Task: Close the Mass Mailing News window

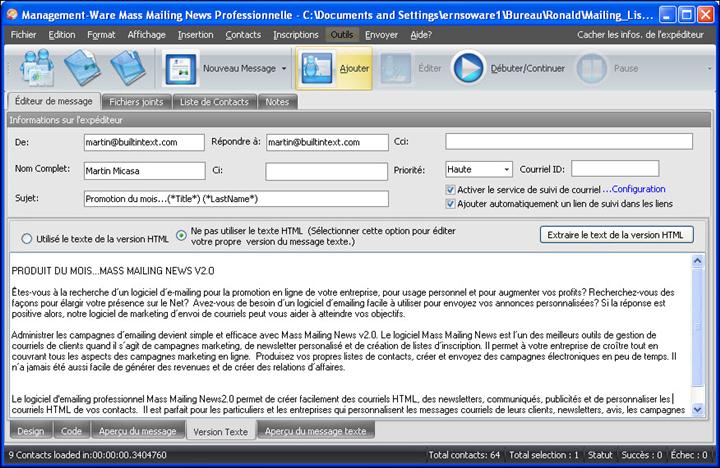Action: click(705, 15)
